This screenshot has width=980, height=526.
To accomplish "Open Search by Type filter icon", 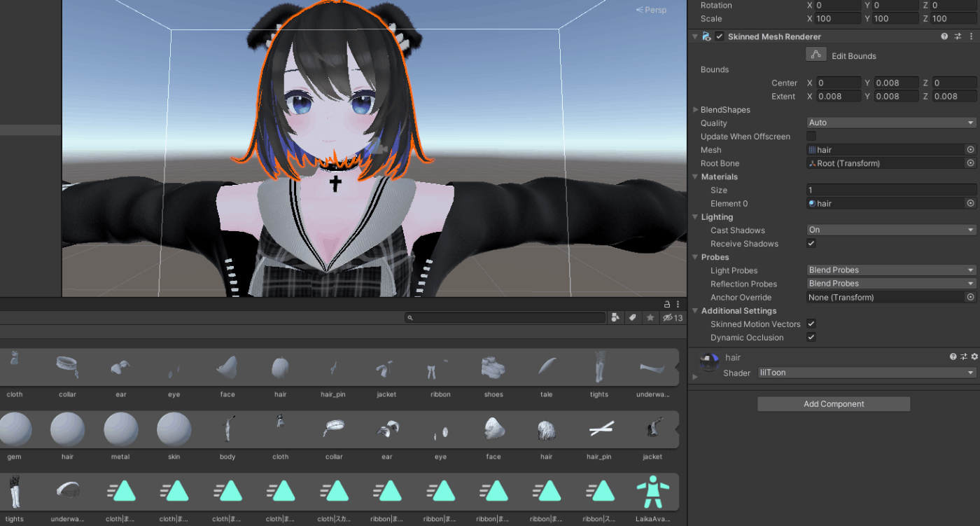I will [615, 317].
